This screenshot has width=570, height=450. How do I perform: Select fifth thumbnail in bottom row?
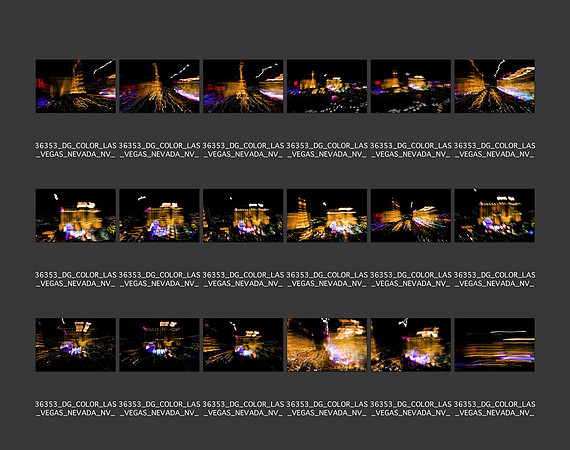pos(410,345)
